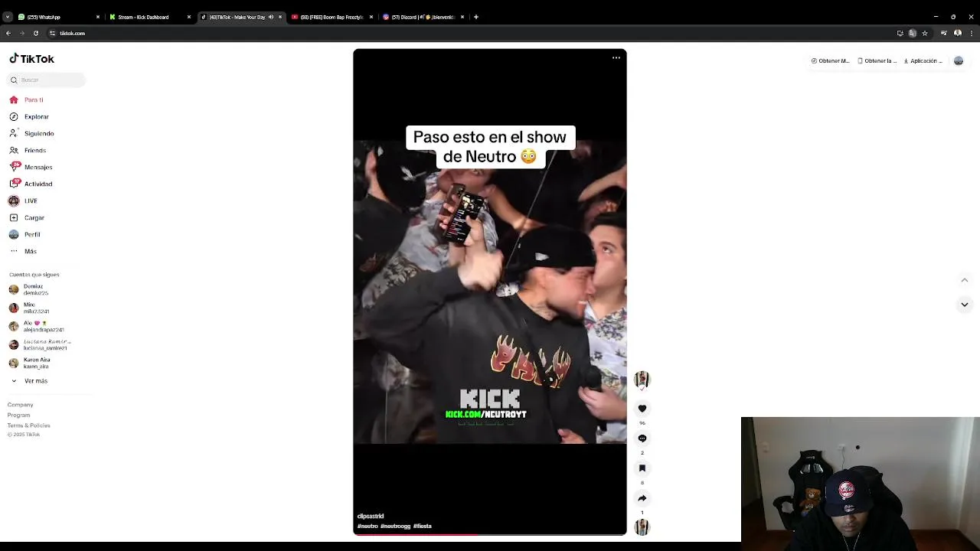Open the video comments
This screenshot has height=551, width=980.
point(642,439)
